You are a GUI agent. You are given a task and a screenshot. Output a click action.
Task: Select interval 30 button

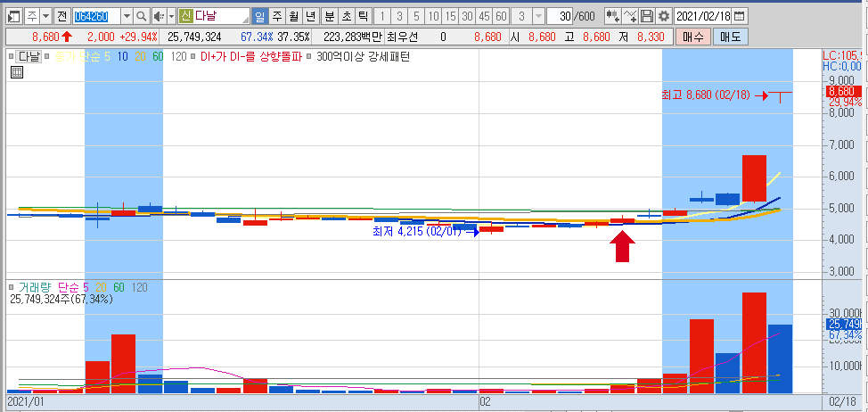click(468, 17)
